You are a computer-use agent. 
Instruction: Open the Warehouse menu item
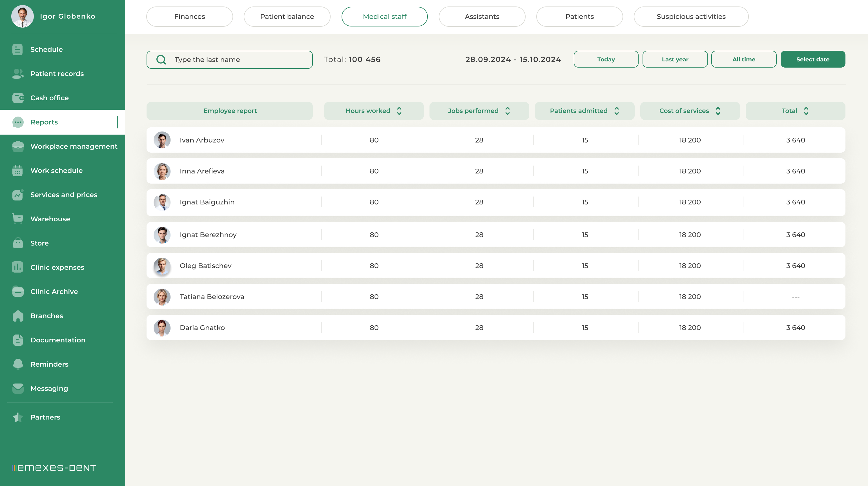click(50, 219)
